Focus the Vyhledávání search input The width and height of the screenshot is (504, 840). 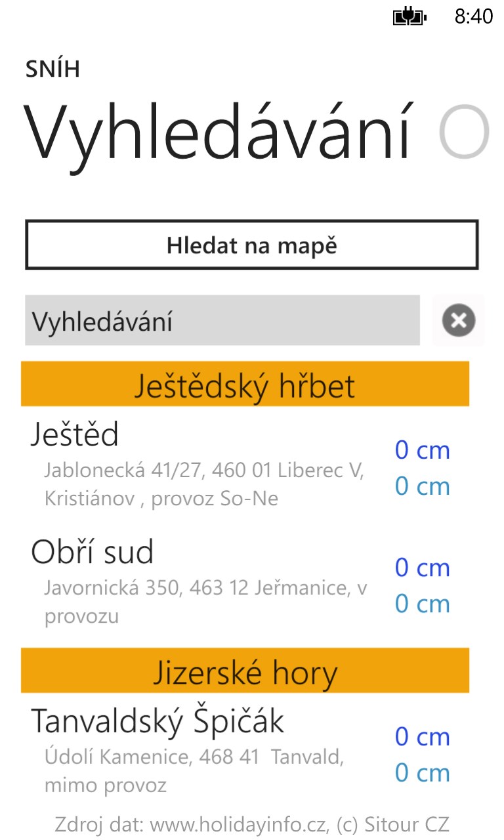[222, 320]
